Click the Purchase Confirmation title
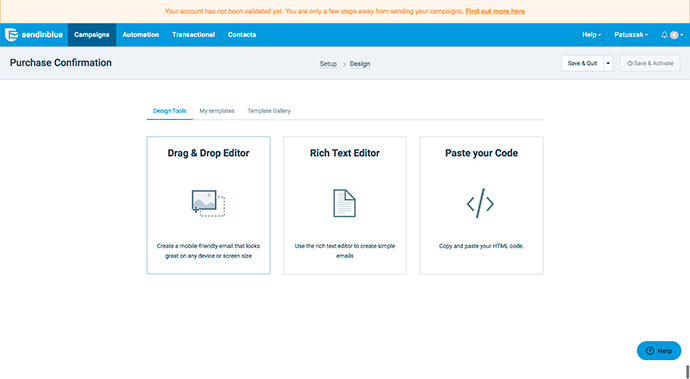The height and width of the screenshot is (379, 690). pyautogui.click(x=61, y=63)
